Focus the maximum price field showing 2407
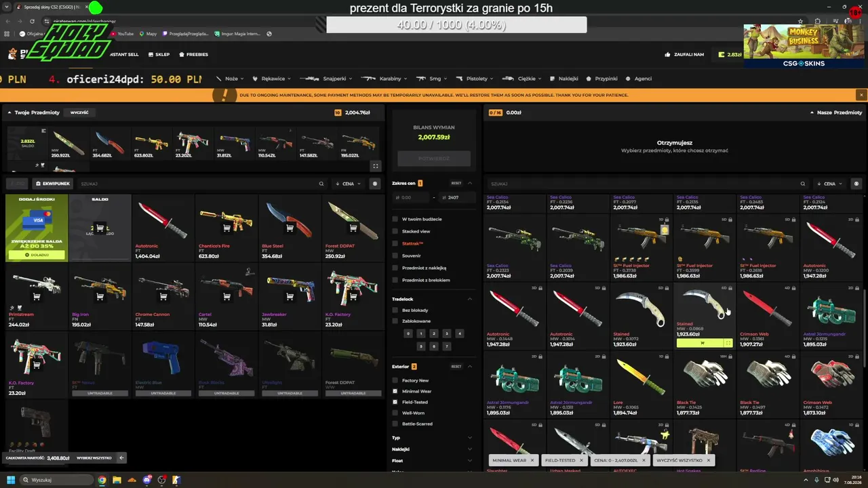Image resolution: width=868 pixels, height=488 pixels. [456, 197]
